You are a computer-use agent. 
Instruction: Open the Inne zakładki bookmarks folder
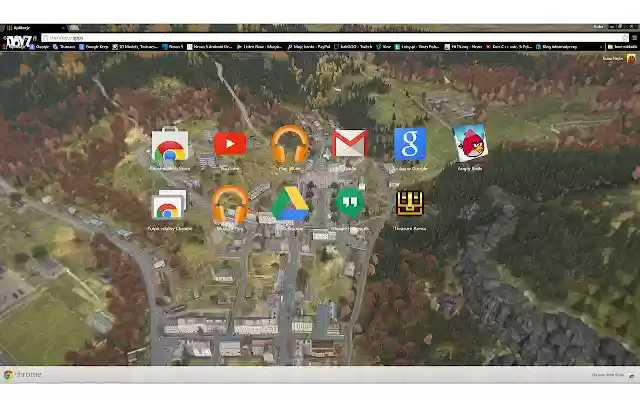click(622, 47)
